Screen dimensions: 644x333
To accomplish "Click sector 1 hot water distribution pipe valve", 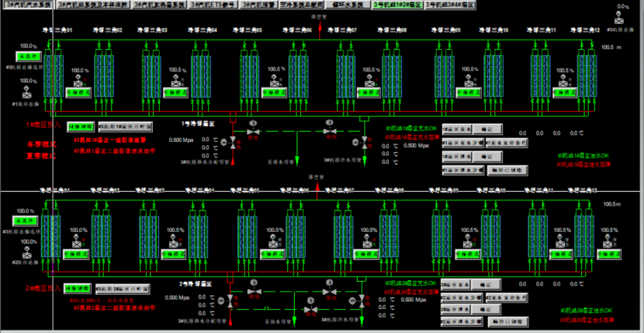I will tap(233, 142).
